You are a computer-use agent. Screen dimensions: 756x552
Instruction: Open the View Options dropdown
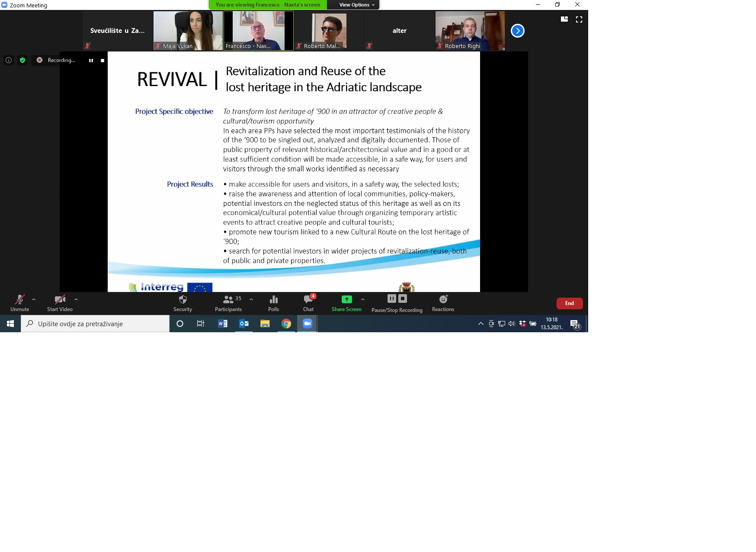356,5
